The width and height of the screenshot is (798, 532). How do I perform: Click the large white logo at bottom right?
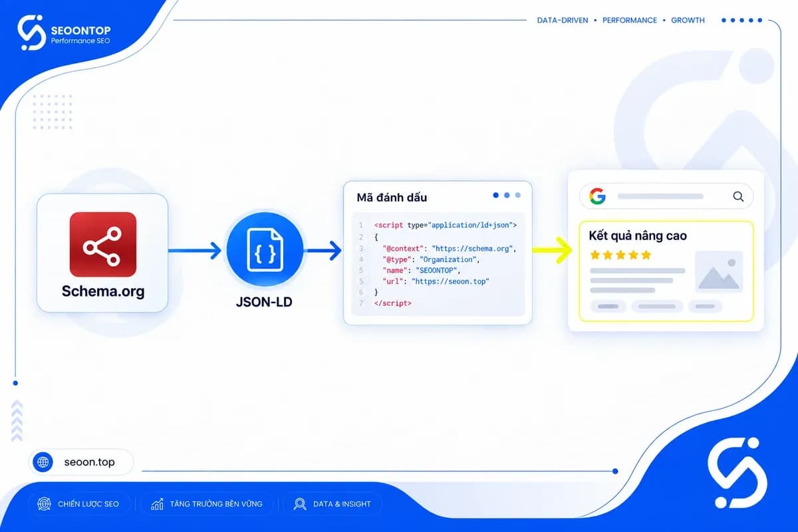point(737,473)
